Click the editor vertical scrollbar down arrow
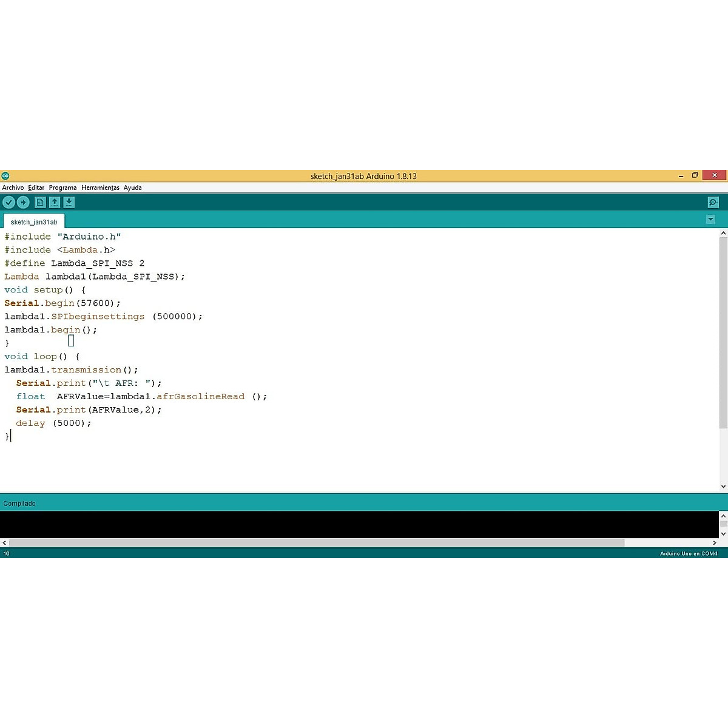 click(723, 486)
